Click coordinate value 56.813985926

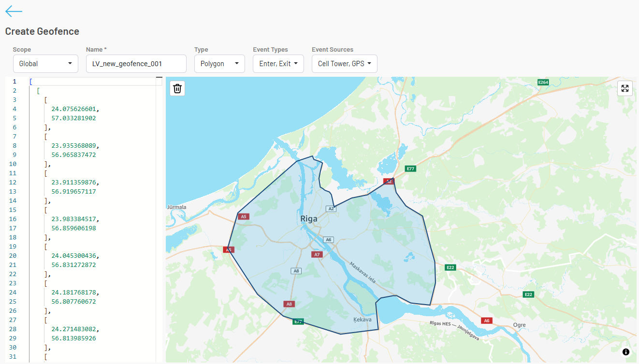point(73,338)
